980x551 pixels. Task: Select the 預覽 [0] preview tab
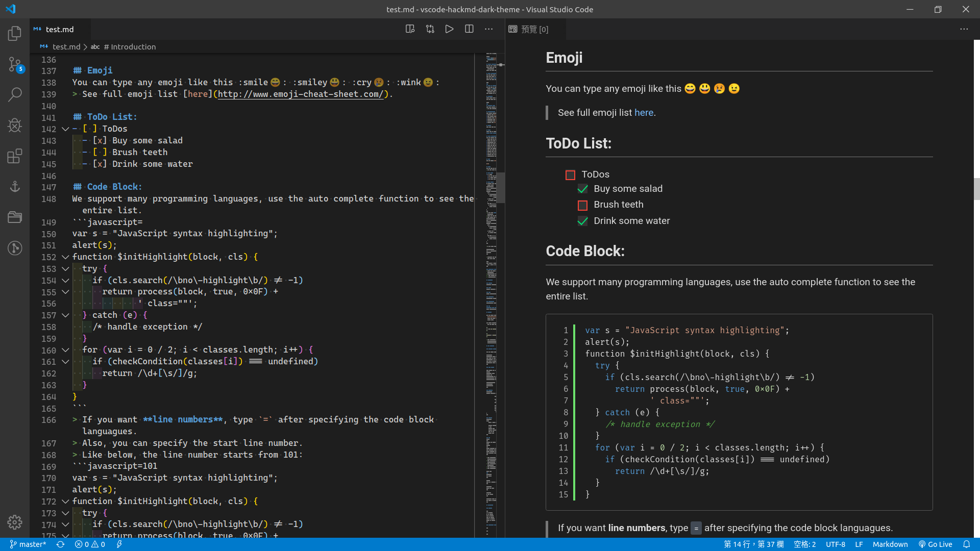pyautogui.click(x=534, y=29)
